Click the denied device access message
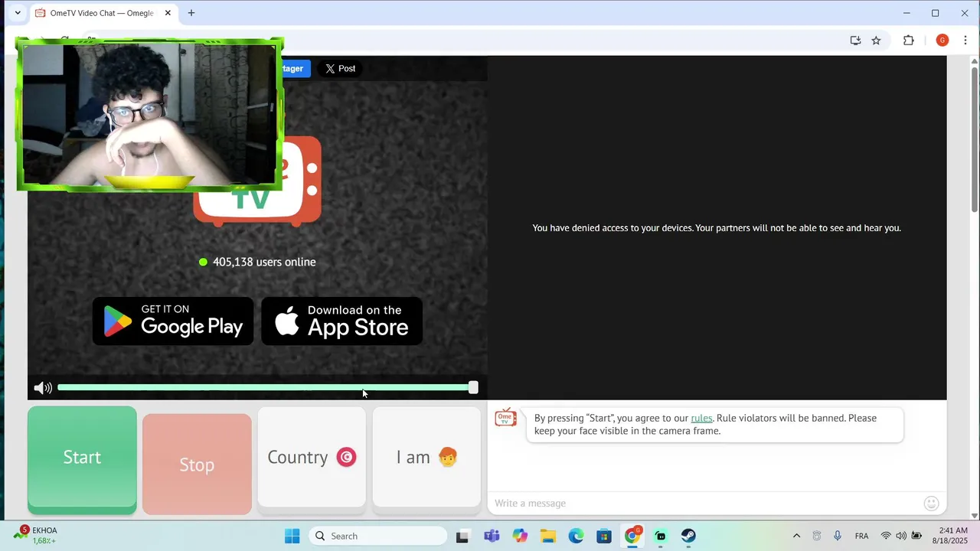This screenshot has width=980, height=551. tap(717, 228)
